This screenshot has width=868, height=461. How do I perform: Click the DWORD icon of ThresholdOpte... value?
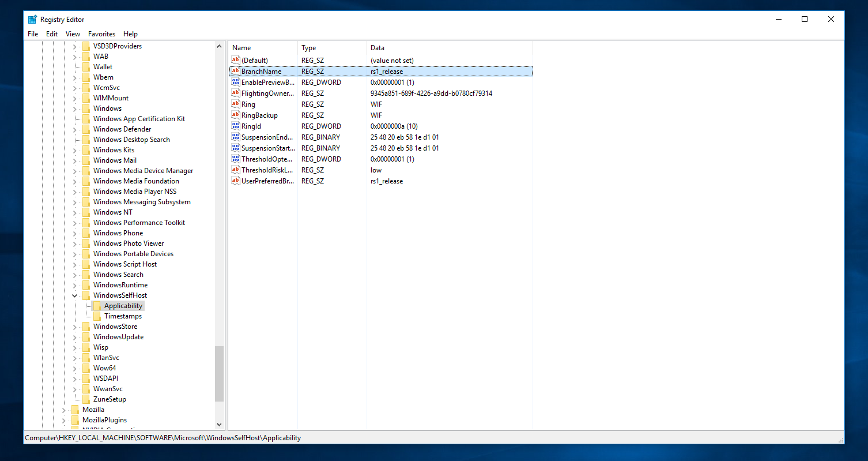[235, 159]
